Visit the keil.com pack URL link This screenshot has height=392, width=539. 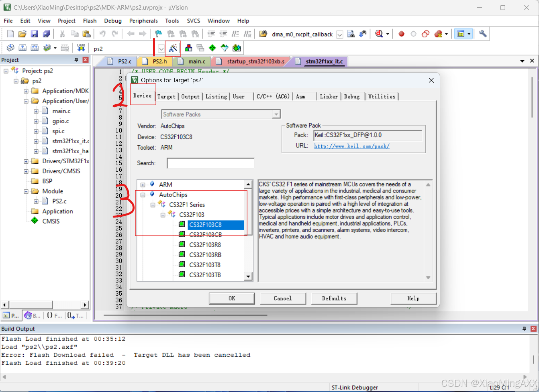coord(351,146)
